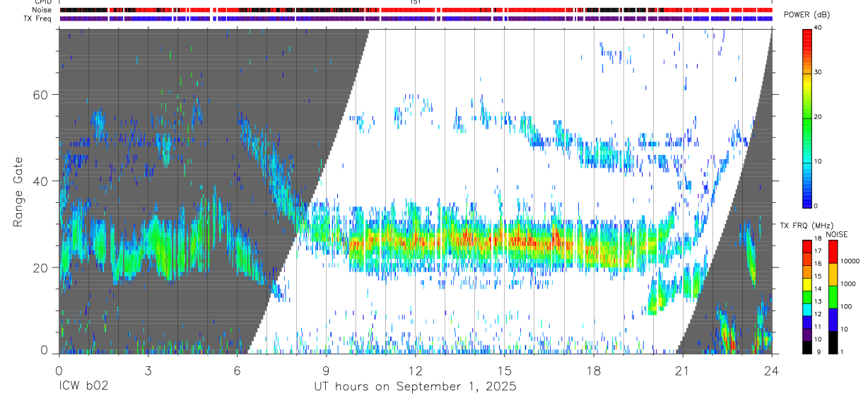
Task: Click the '20' tick on the Range Gate axis
Action: click(x=42, y=267)
